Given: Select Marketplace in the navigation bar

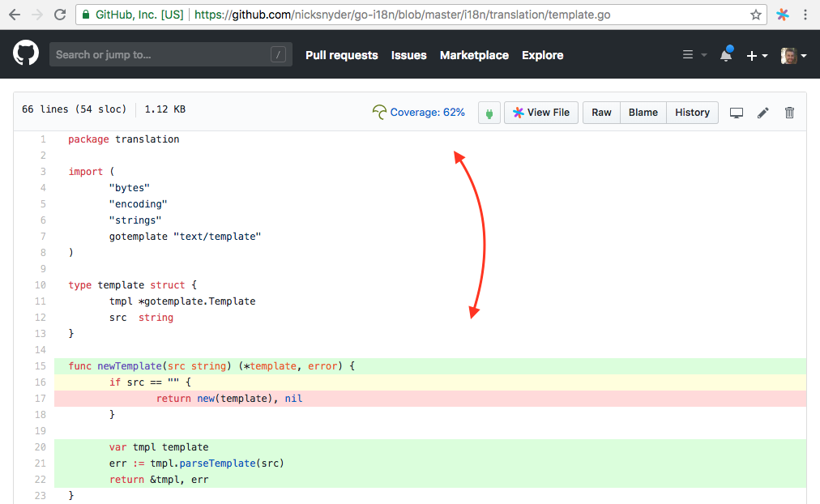Looking at the screenshot, I should pyautogui.click(x=474, y=55).
